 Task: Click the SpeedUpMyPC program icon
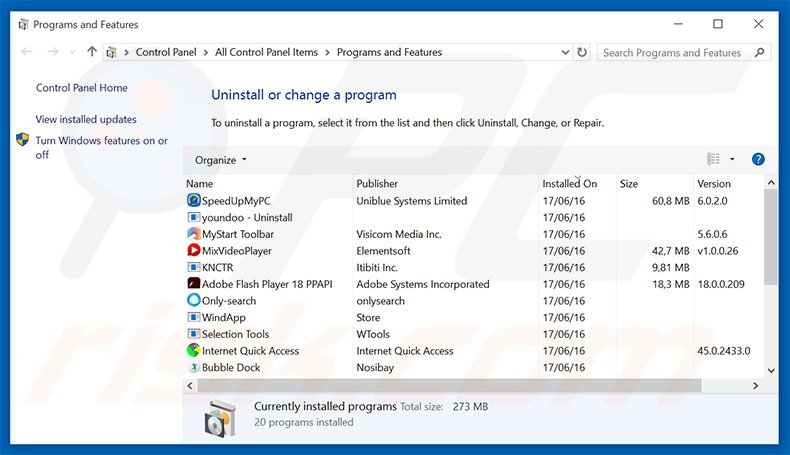coord(194,201)
